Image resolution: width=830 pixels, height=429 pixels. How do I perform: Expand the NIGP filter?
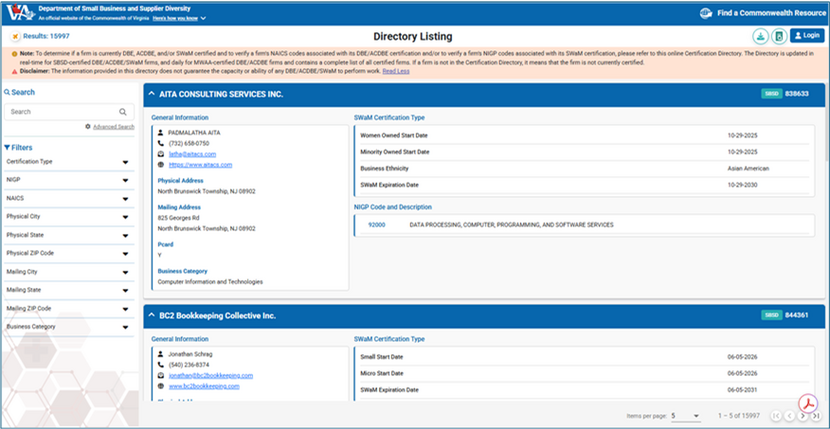pos(69,180)
